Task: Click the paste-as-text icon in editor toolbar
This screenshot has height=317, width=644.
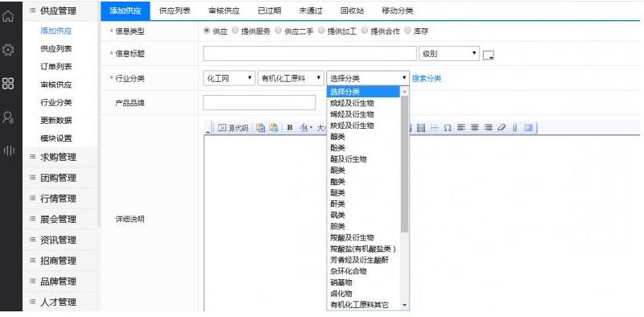Action: 274,128
